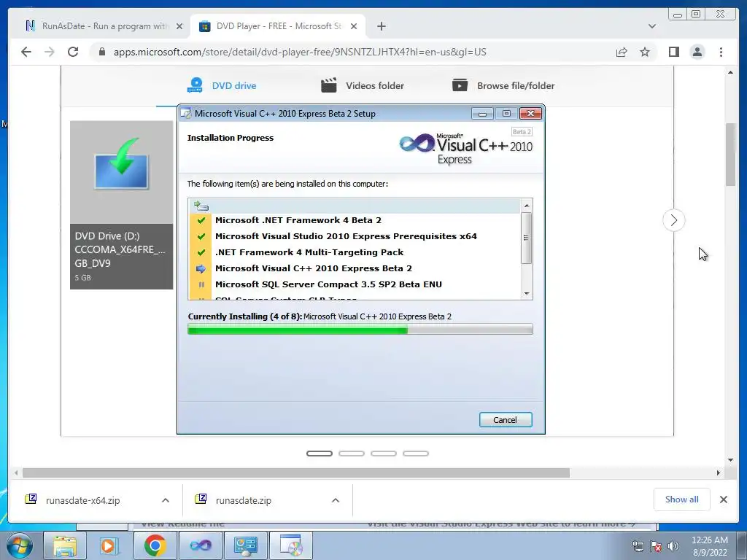Screen dimensions: 747x560
Task: Expand runasdate-x64.zip download options
Action: click(166, 500)
